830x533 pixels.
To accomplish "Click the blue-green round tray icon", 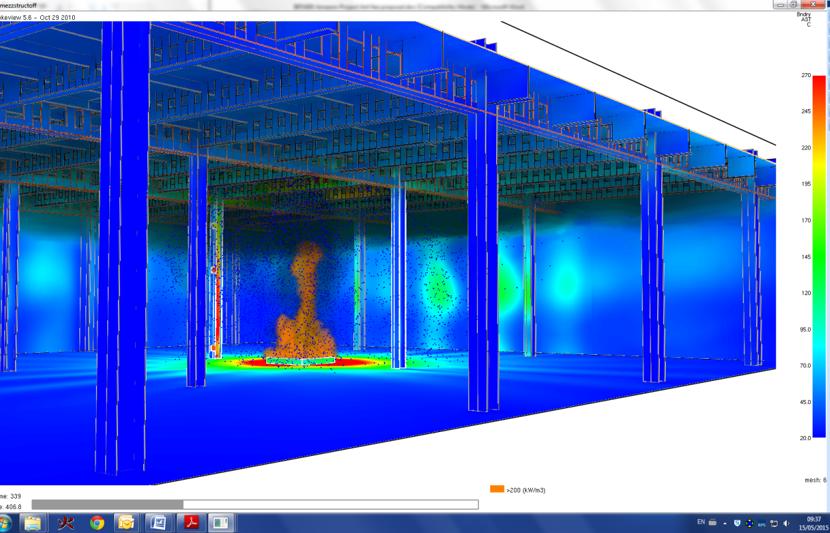I will coord(750,523).
